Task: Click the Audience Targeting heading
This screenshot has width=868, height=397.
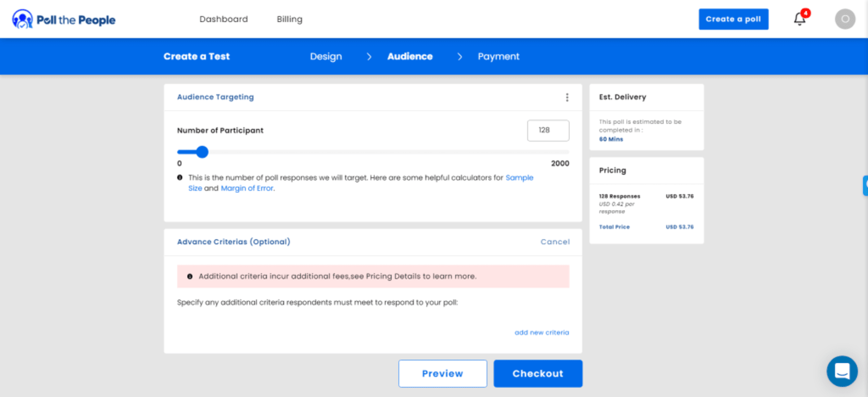Action: [215, 97]
